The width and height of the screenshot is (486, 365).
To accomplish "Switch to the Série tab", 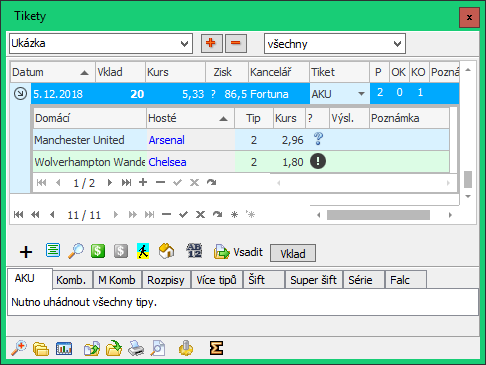I will click(364, 280).
